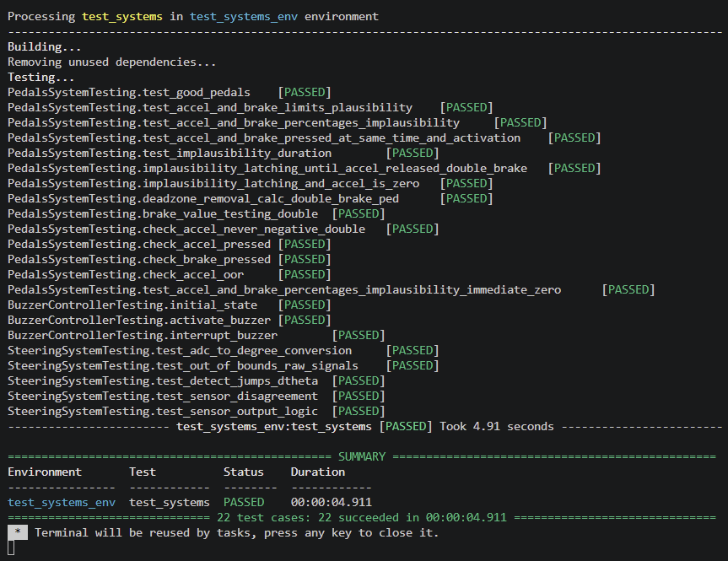Click 'BuzzerControllerTesting.activate_buzzer' test
Image resolution: width=728 pixels, height=561 pixels.
point(139,321)
